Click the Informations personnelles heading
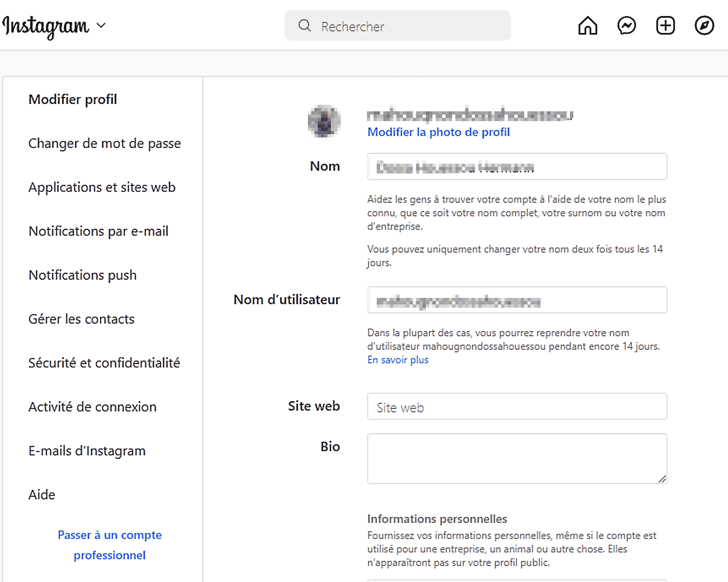The width and height of the screenshot is (728, 582). point(437,519)
